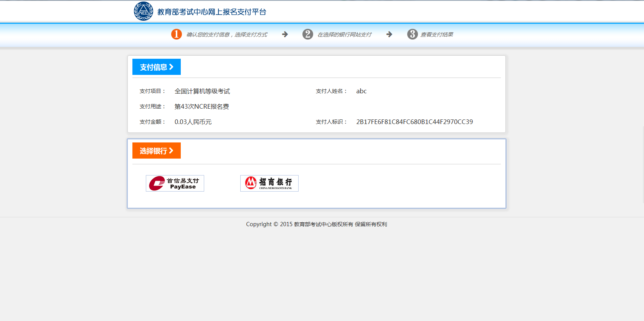Click the orange step 1 circle
Viewport: 644px width, 321px height.
click(x=176, y=34)
